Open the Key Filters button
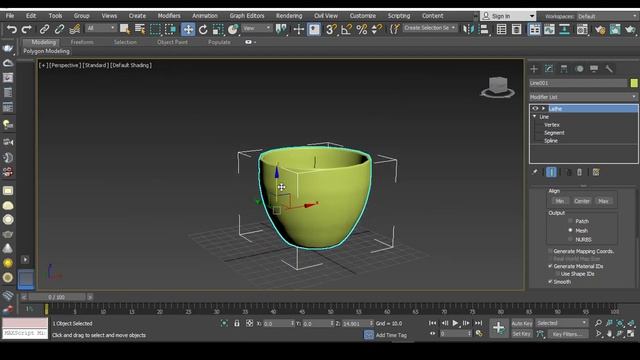The width and height of the screenshot is (640, 360). [567, 334]
